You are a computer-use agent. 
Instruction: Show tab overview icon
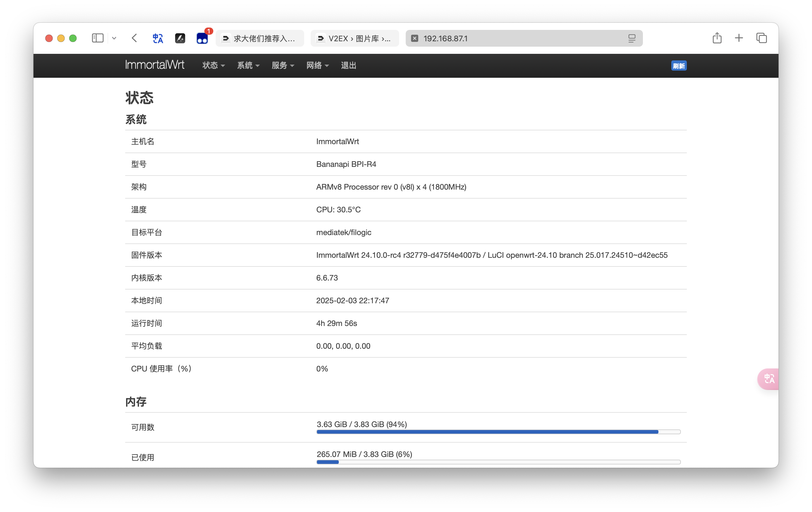pyautogui.click(x=762, y=38)
